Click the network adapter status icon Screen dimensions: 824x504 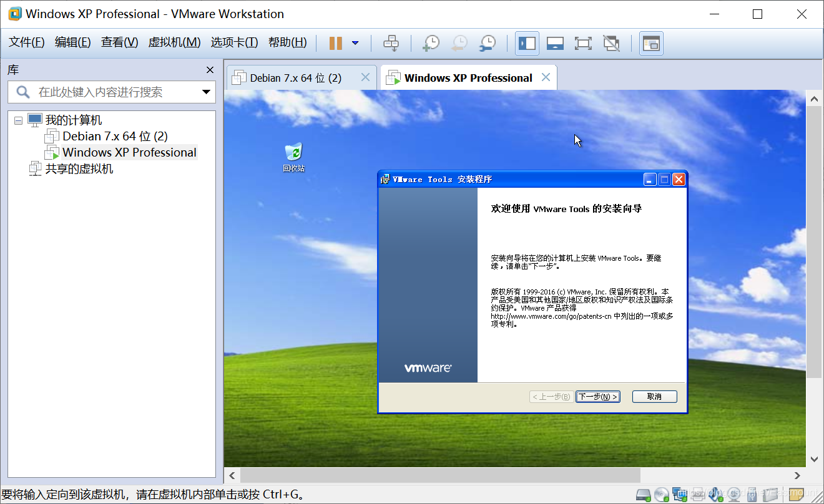pyautogui.click(x=680, y=495)
